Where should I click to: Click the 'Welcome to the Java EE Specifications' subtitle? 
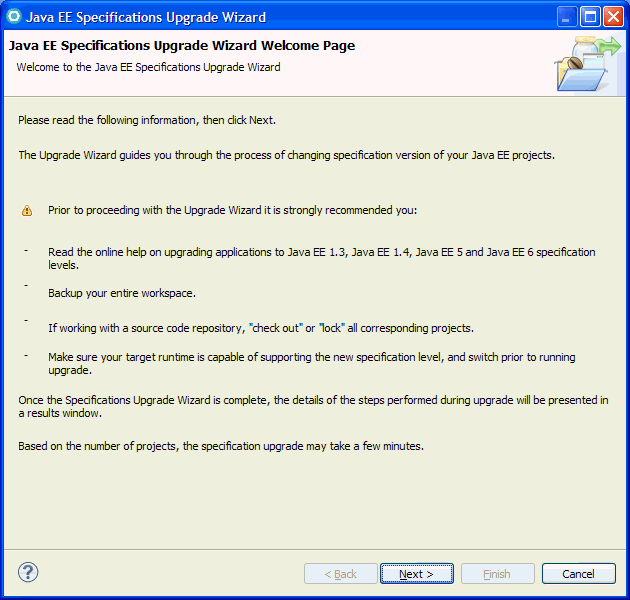(x=148, y=67)
